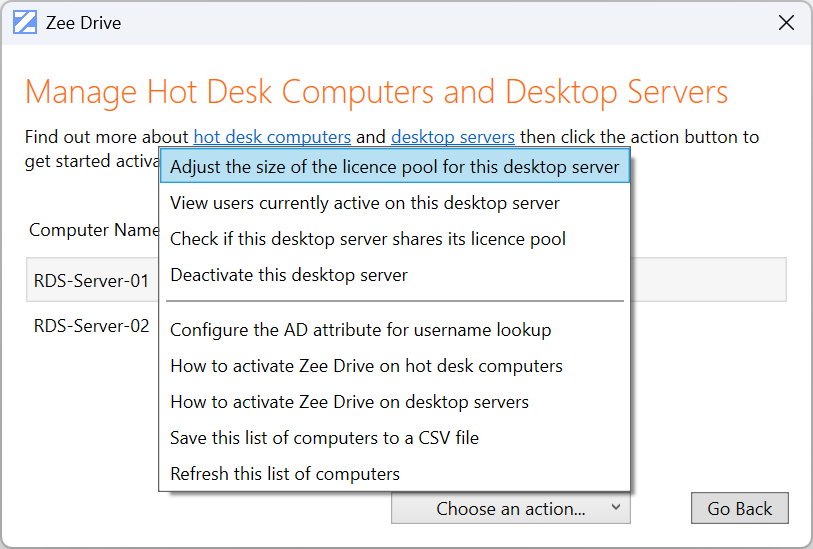Viewport: 813px width, 549px height.
Task: Open the desktop servers link
Action: 453,137
